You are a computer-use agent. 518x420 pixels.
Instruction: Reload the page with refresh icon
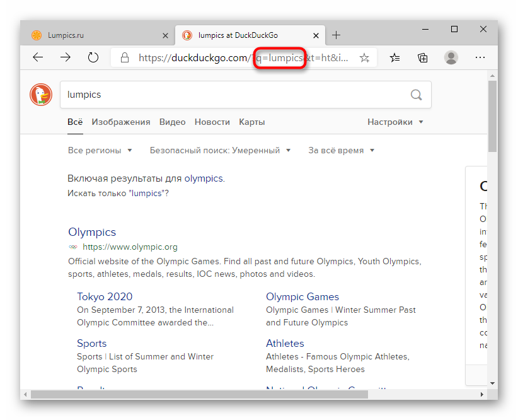93,57
